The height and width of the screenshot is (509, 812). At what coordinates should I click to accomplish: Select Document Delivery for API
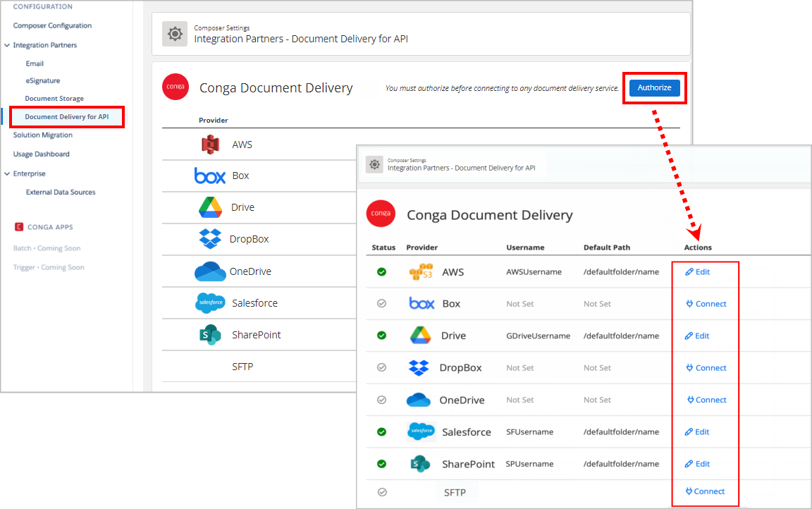[67, 116]
